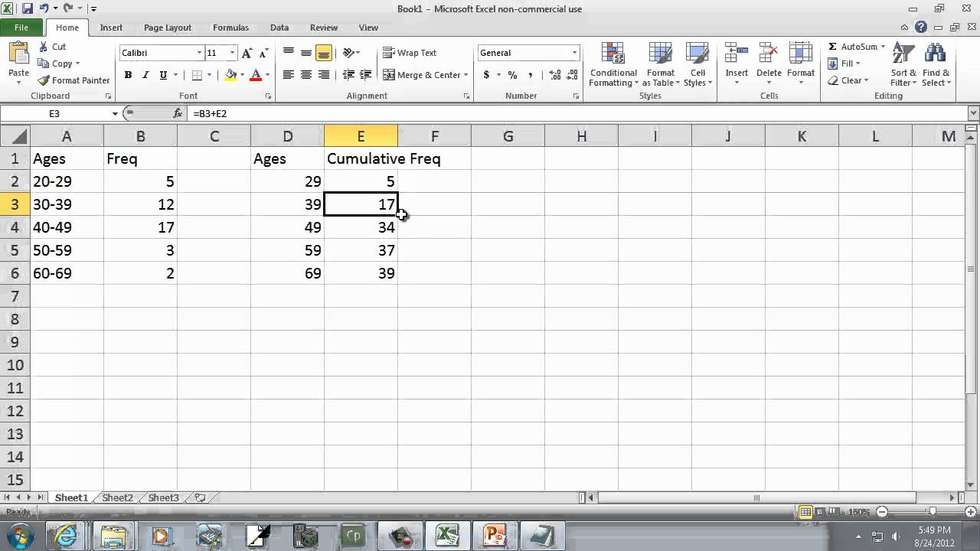
Task: Apply Accounting Number Format dollar sign
Action: point(486,75)
